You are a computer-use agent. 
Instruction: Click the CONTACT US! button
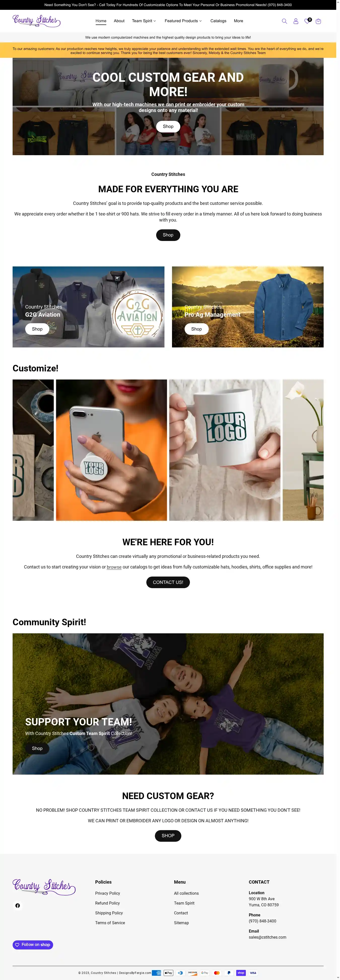168,582
